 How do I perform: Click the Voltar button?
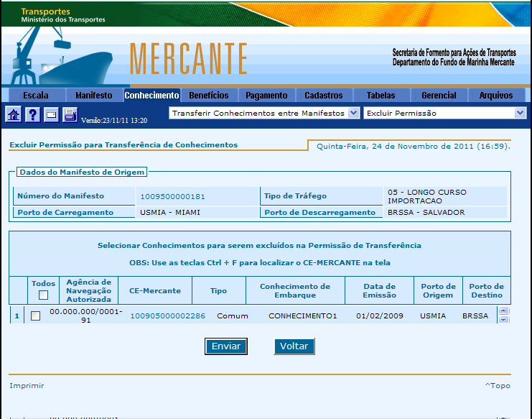294,346
